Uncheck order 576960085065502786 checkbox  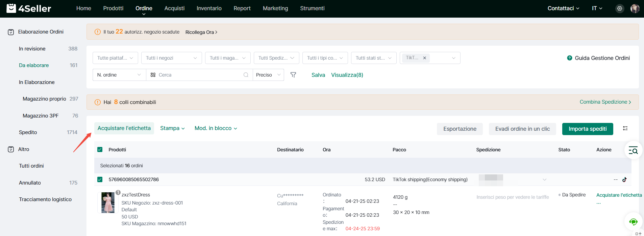[100, 179]
